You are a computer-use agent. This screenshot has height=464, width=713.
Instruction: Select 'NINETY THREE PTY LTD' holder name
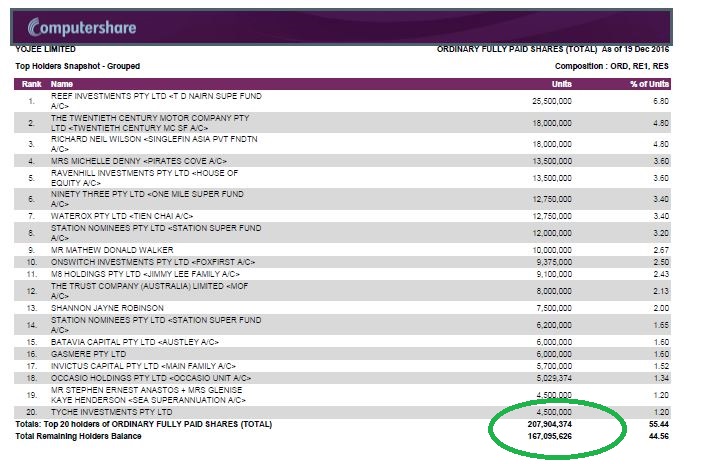pos(147,199)
